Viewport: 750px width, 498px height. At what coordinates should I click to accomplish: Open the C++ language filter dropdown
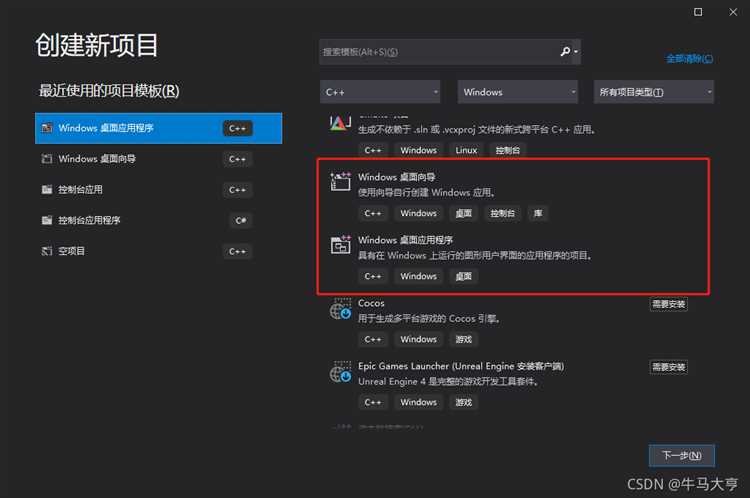380,92
